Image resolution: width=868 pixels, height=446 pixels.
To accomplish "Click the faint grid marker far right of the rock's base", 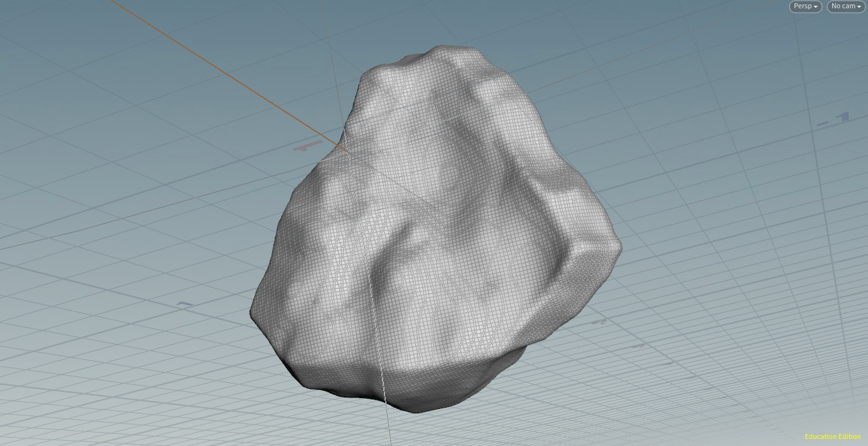I will click(x=639, y=346).
